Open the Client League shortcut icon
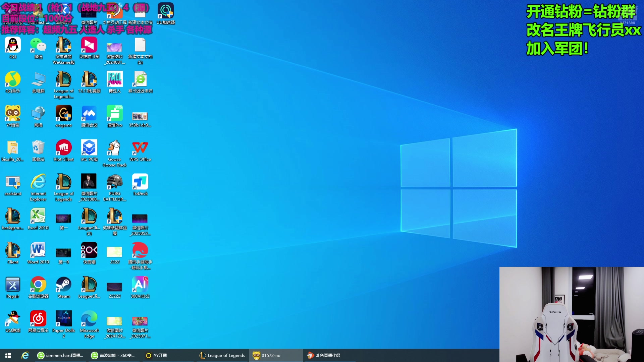This screenshot has height=362, width=644. point(13,253)
